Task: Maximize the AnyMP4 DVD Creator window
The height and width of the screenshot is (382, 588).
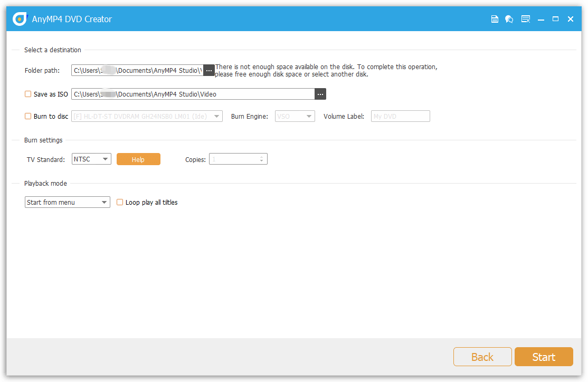Action: pyautogui.click(x=555, y=19)
